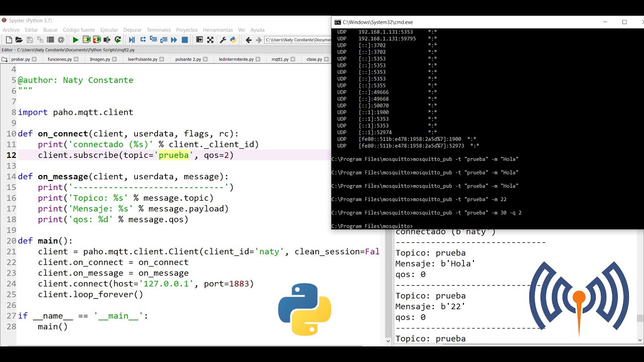Save file with floppy disk icon
The height and width of the screenshot is (362, 644).
tap(29, 40)
